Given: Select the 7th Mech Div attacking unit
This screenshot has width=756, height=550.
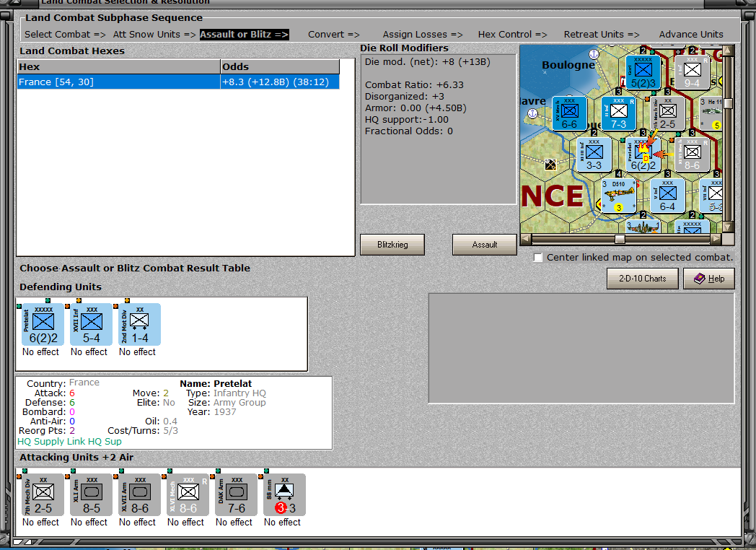Looking at the screenshot, I should 43,494.
